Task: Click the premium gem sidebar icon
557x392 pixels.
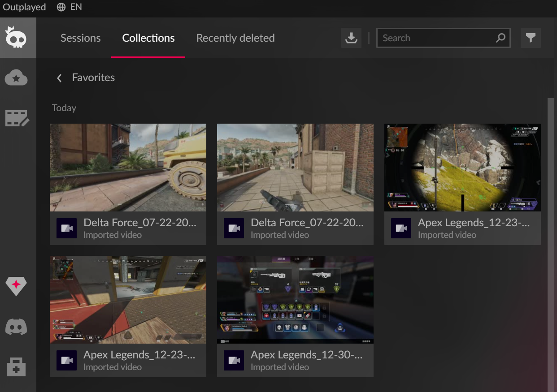Action: 16,285
